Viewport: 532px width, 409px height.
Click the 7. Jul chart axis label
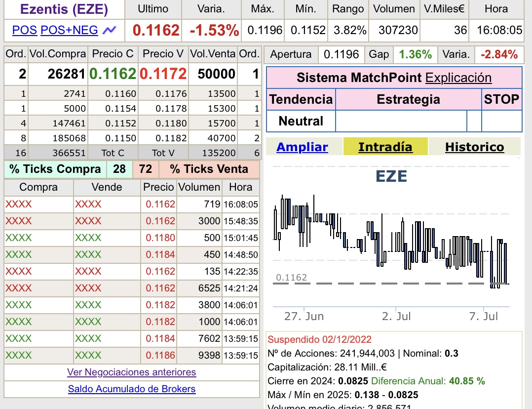point(484,316)
